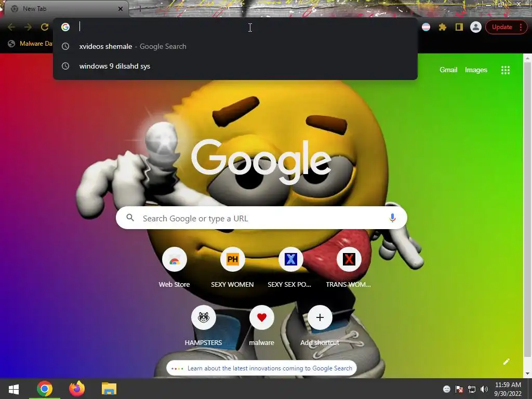Viewport: 532px width, 399px height.
Task: Click the network tray icon
Action: pyautogui.click(x=472, y=389)
